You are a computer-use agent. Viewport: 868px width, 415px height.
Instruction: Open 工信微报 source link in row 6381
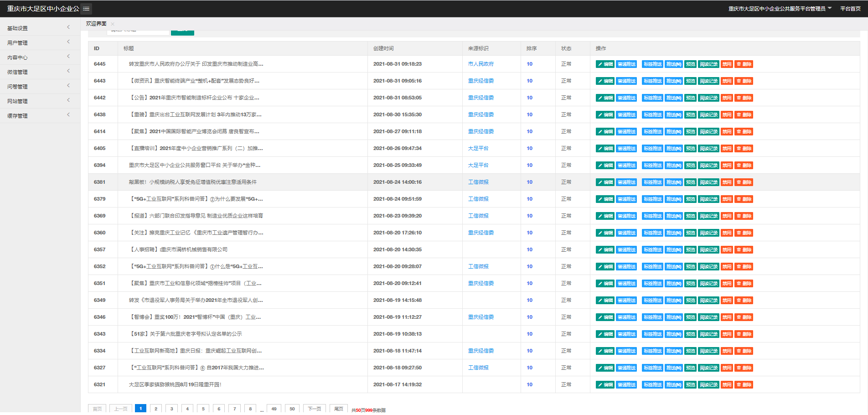pyautogui.click(x=478, y=182)
